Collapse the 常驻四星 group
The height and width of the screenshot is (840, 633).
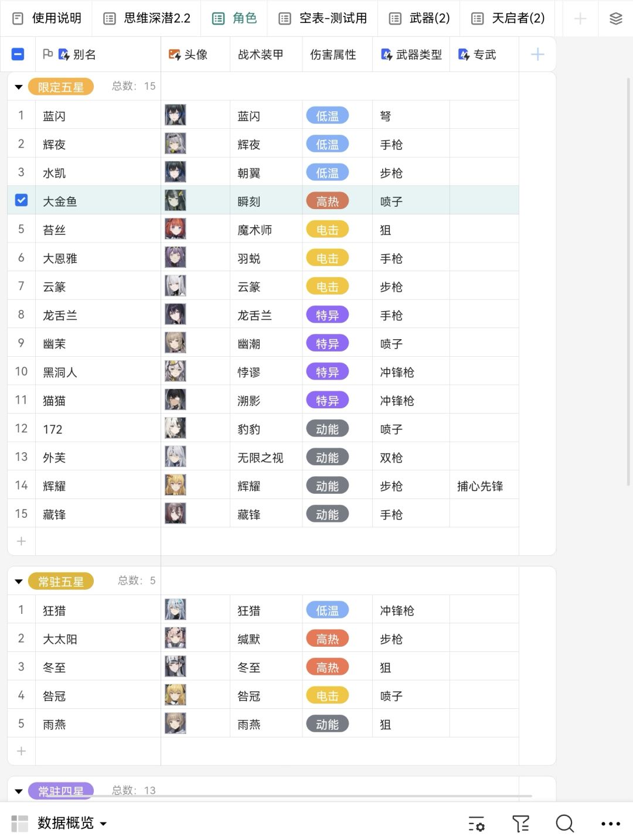click(18, 791)
